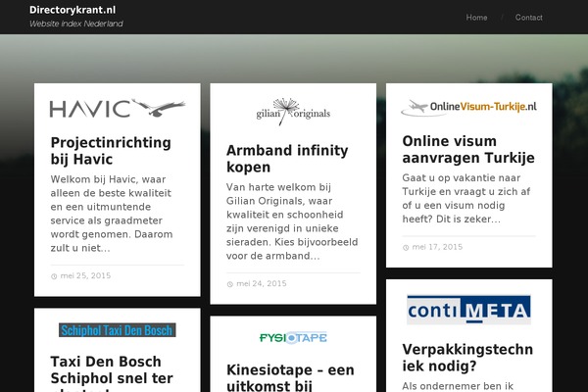This screenshot has width=588, height=392.
Task: Go to the Home menu item
Action: [x=476, y=18]
